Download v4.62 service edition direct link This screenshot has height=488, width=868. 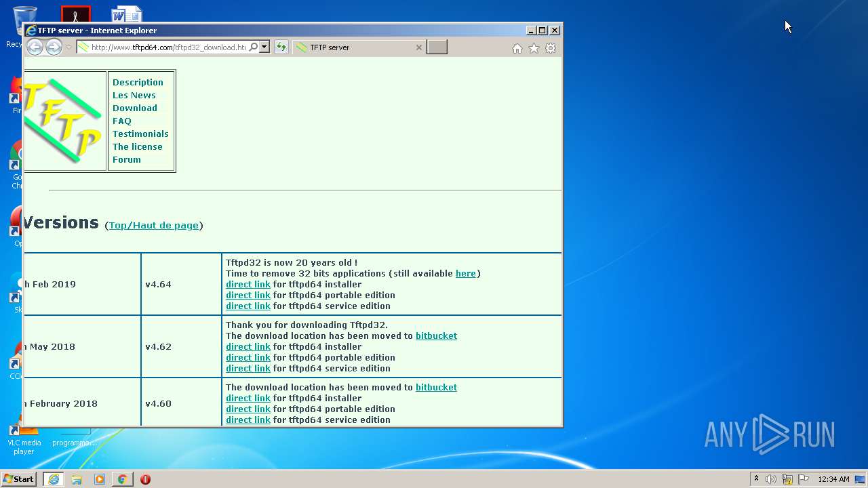(248, 368)
